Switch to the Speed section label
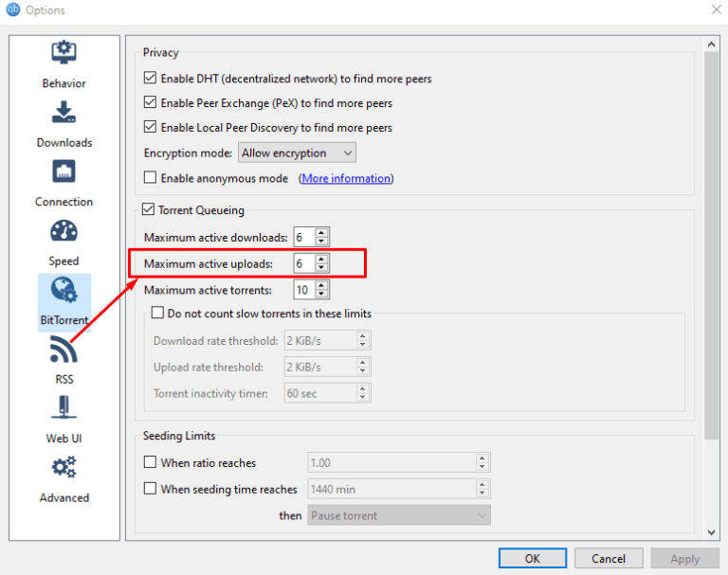This screenshot has height=575, width=728. (x=64, y=261)
